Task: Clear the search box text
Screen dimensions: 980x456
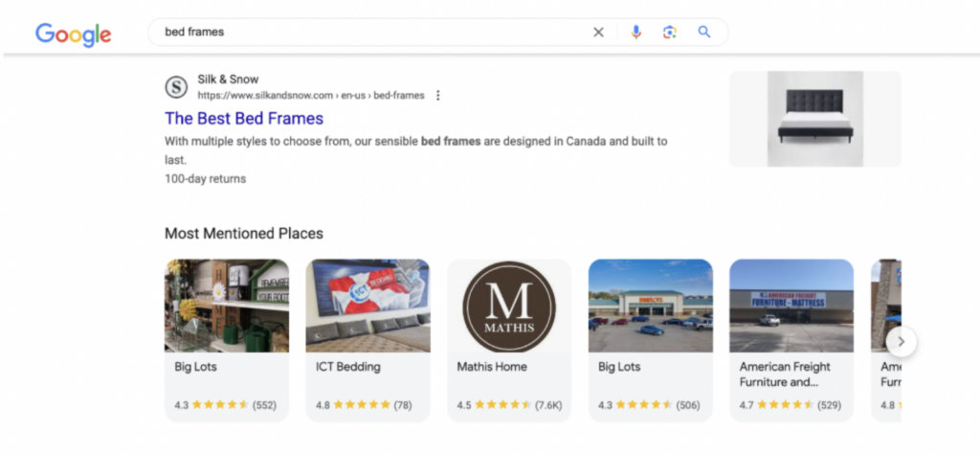Action: (598, 33)
